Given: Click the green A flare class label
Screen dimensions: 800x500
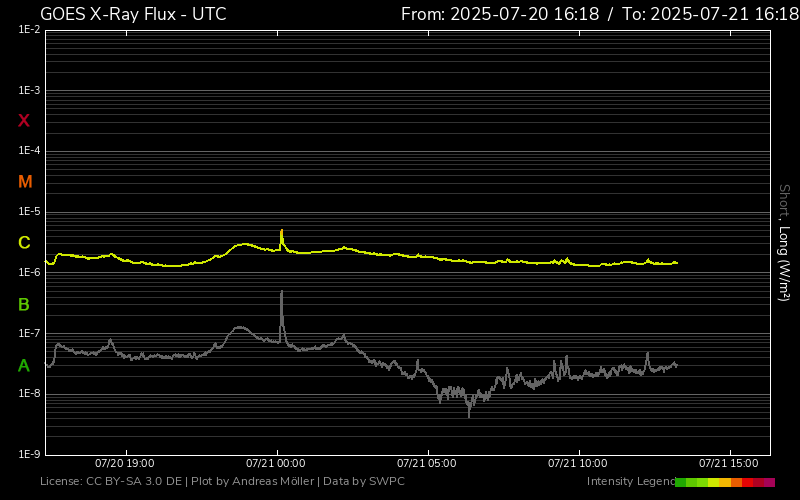Looking at the screenshot, I should [24, 366].
